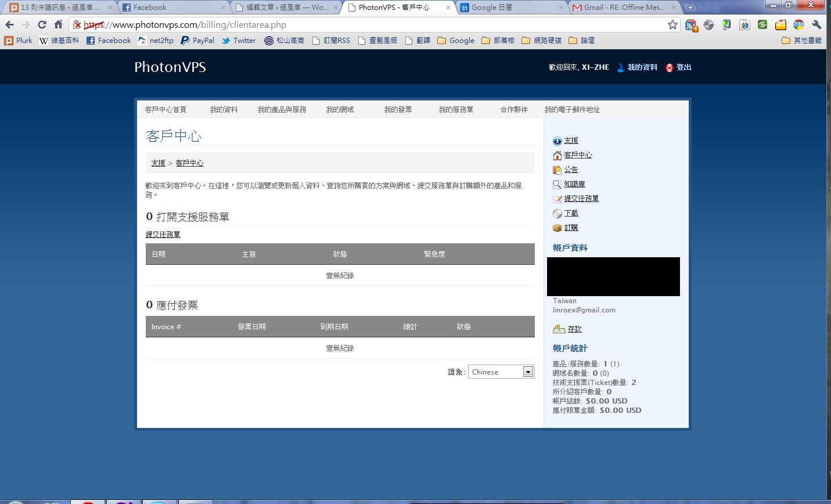Screen dimensions: 831x504
Task: Click the 公告 announcements icon in sidebar
Action: [x=557, y=170]
